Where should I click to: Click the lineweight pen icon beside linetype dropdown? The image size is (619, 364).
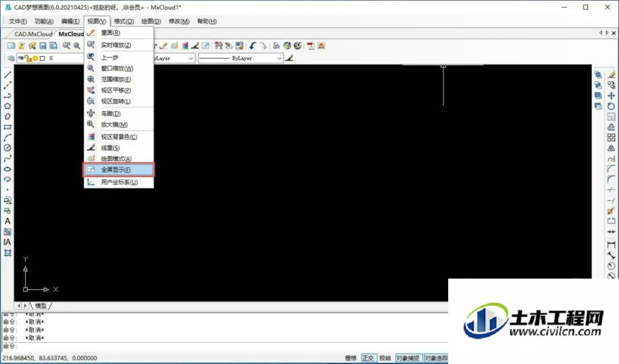289,58
